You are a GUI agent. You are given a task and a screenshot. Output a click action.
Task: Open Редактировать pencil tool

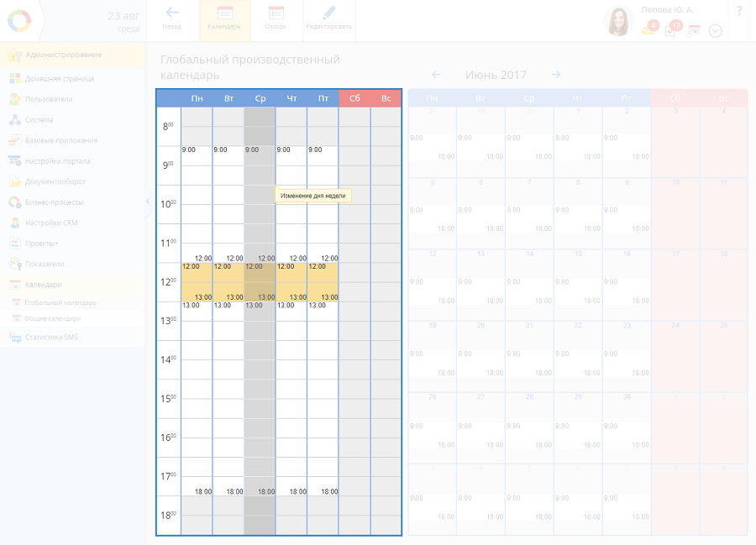tap(328, 18)
